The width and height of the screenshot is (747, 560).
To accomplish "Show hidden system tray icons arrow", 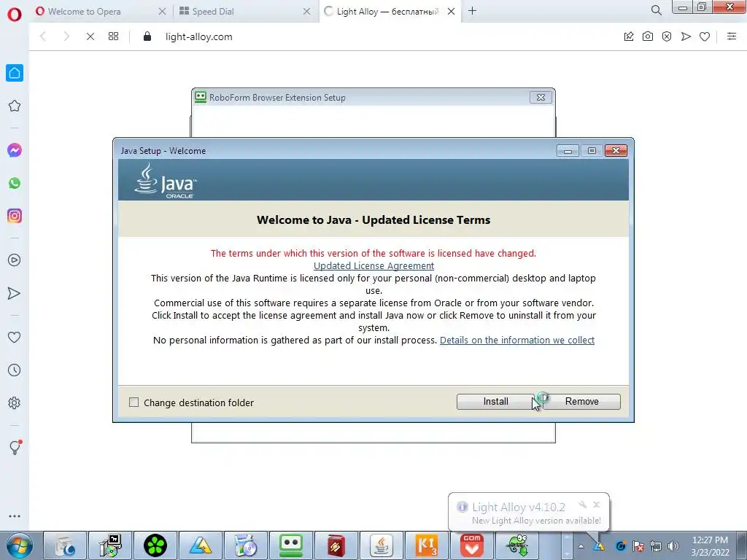I will coord(581,546).
